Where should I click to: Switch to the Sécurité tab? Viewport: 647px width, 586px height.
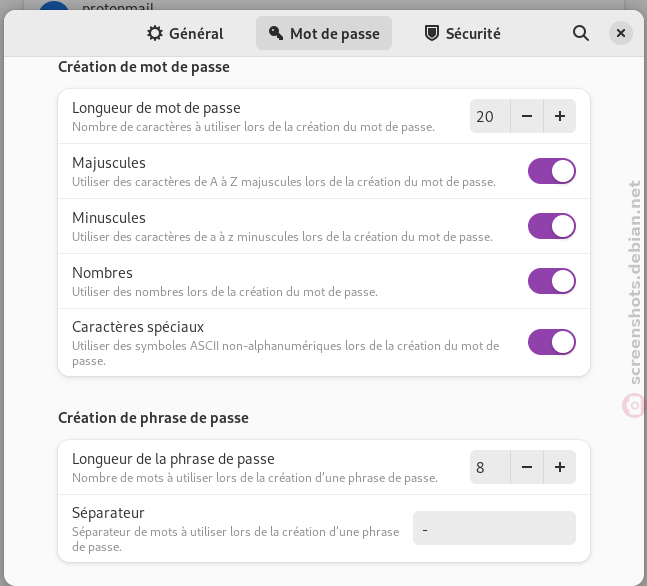click(463, 33)
